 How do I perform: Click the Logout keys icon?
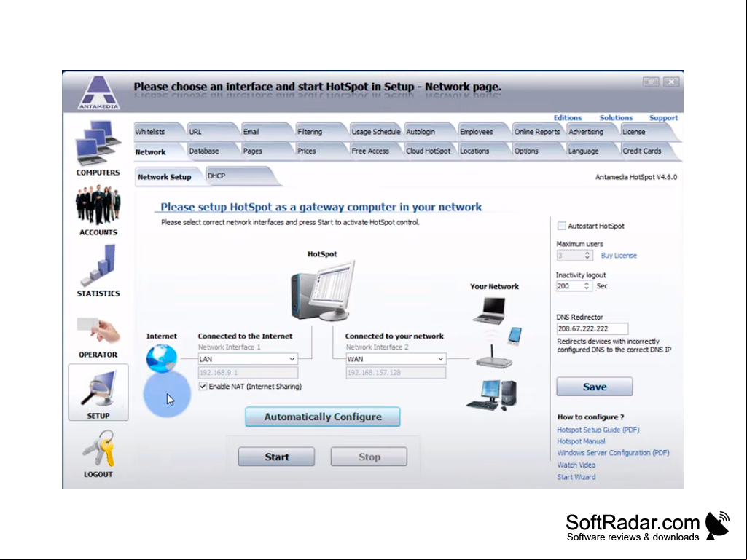[x=98, y=448]
